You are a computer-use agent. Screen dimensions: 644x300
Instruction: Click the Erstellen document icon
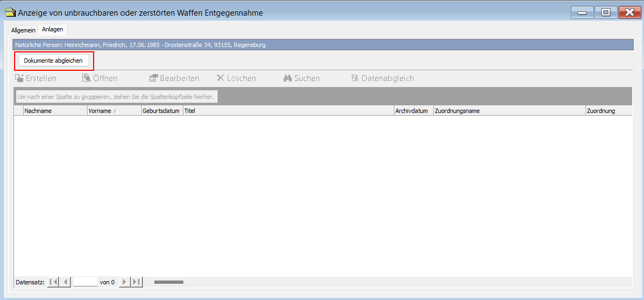19,78
